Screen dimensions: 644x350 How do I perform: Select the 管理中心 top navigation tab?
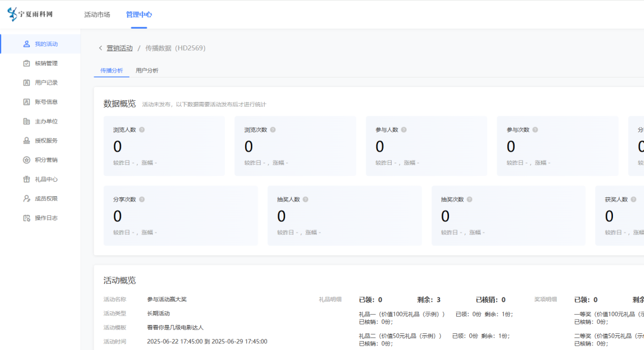(139, 14)
